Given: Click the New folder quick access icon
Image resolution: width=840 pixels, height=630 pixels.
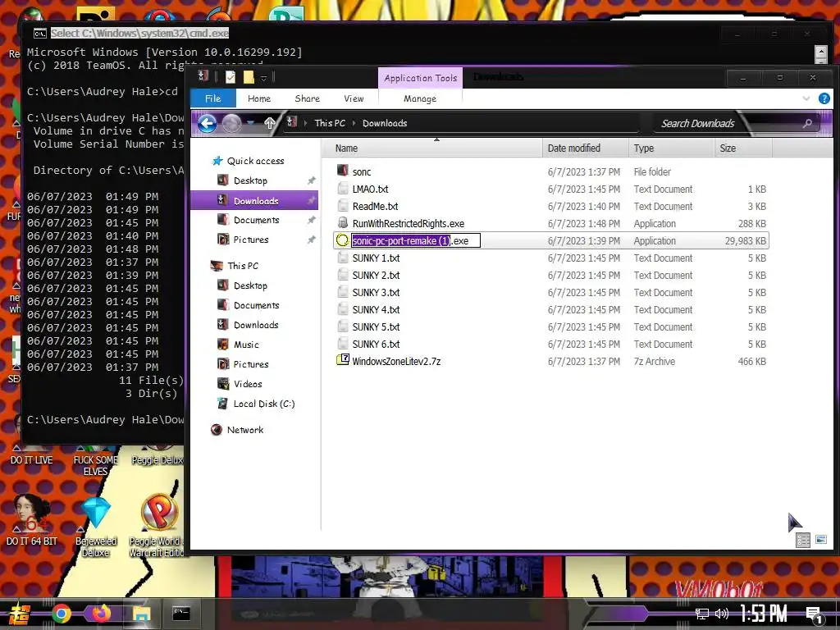Looking at the screenshot, I should pyautogui.click(x=249, y=78).
